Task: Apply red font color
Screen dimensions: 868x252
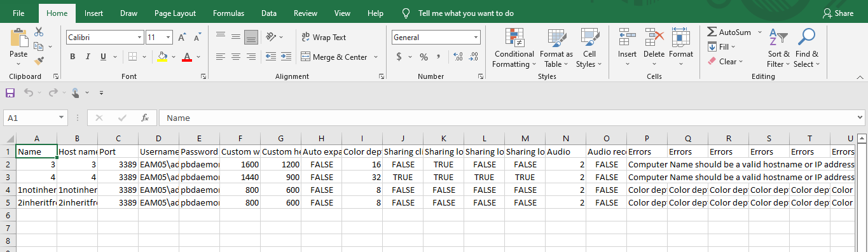Action: (187, 57)
